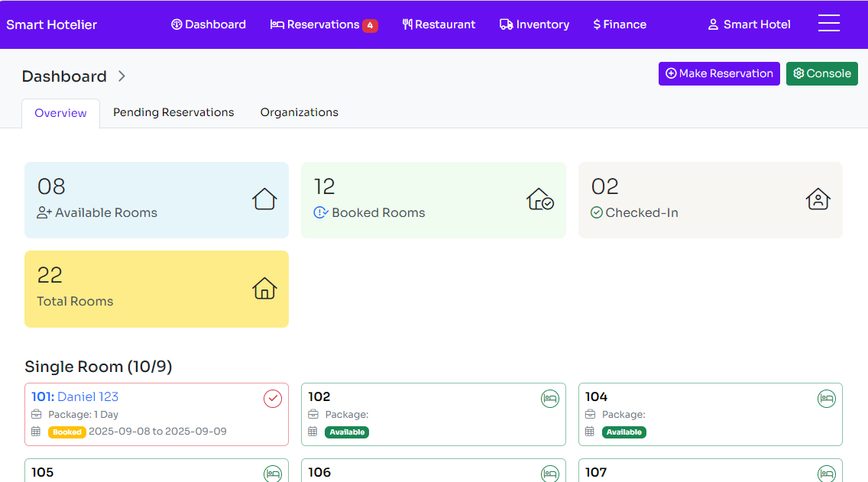868x482 pixels.
Task: Click room number 105
Action: click(x=43, y=472)
